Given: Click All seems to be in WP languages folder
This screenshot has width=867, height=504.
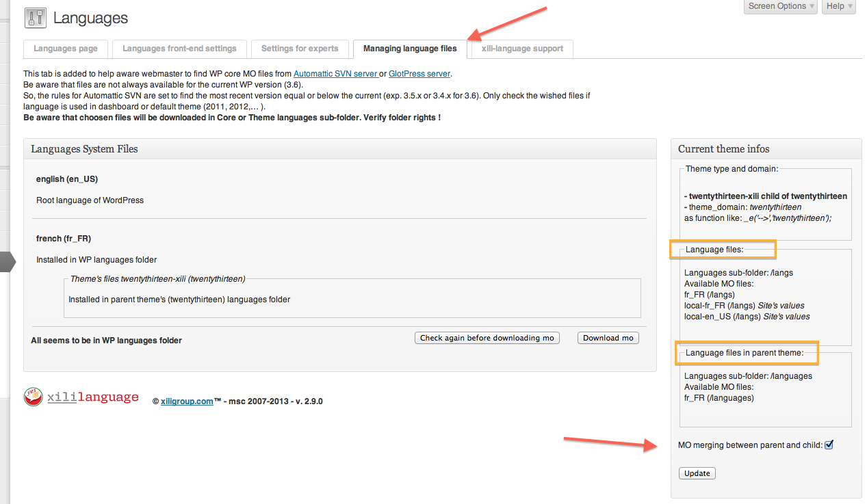Looking at the screenshot, I should pos(106,341).
